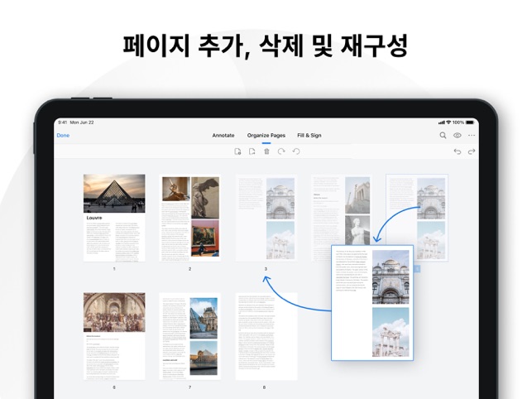The height and width of the screenshot is (399, 532).
Task: Select page 7 thumbnail with pyramid photos
Action: click(x=190, y=336)
